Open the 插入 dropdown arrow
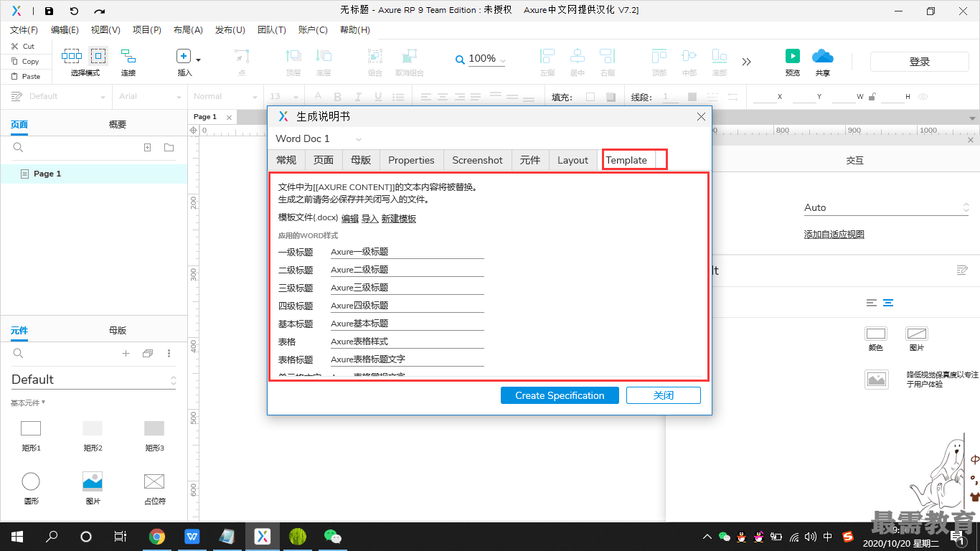The image size is (980, 551). tap(199, 60)
